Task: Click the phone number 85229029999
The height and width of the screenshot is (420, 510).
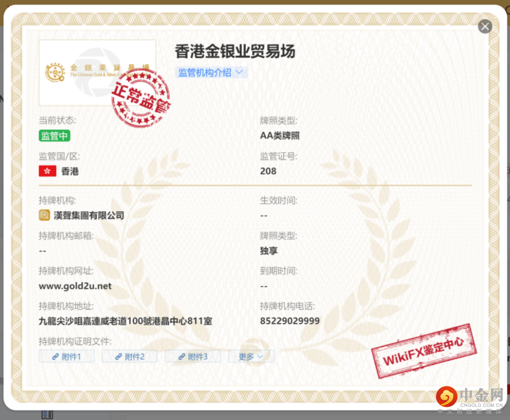Action: click(290, 320)
